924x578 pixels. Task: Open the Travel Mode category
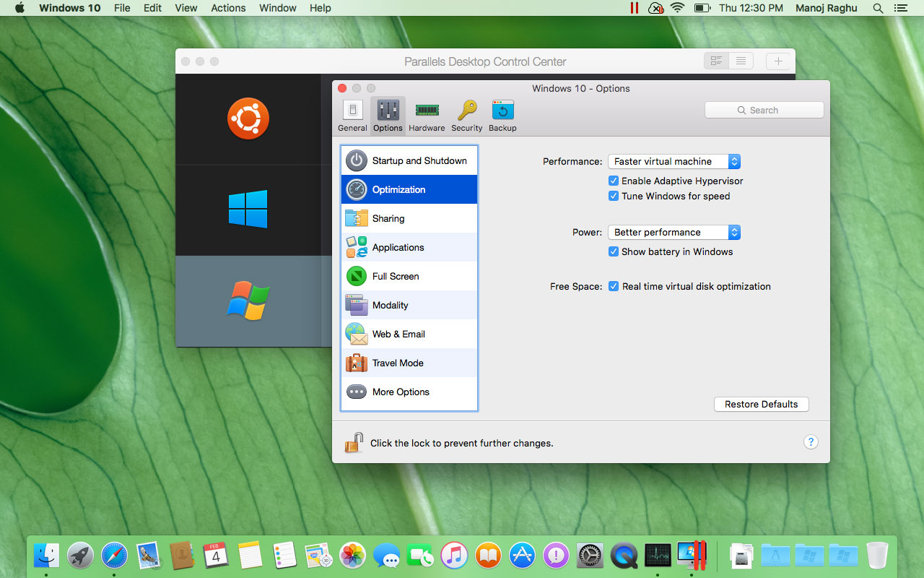409,363
